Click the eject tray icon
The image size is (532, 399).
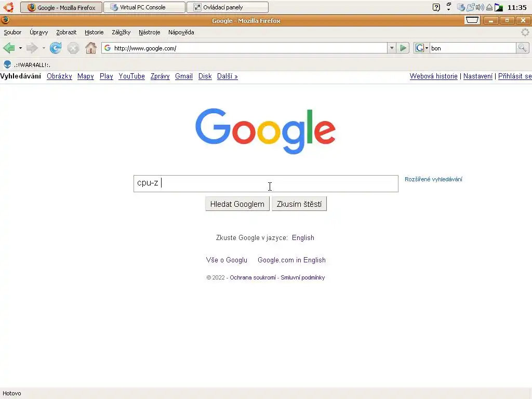[x=489, y=7]
